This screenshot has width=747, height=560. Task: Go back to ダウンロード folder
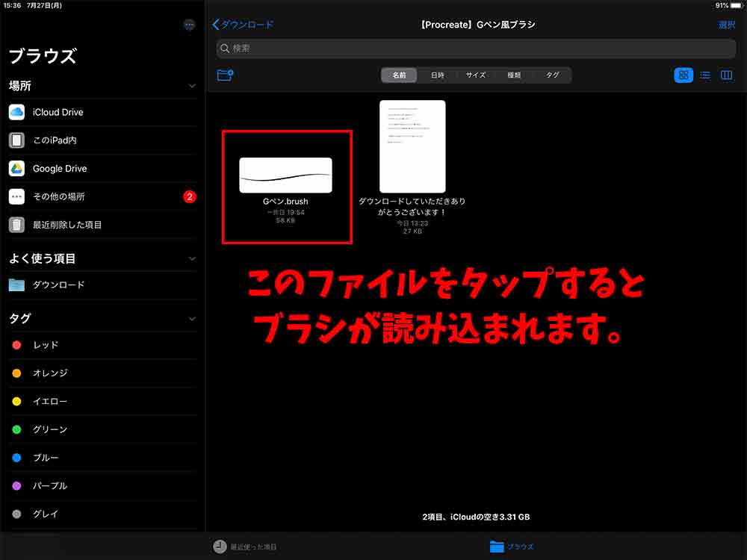pyautogui.click(x=243, y=25)
